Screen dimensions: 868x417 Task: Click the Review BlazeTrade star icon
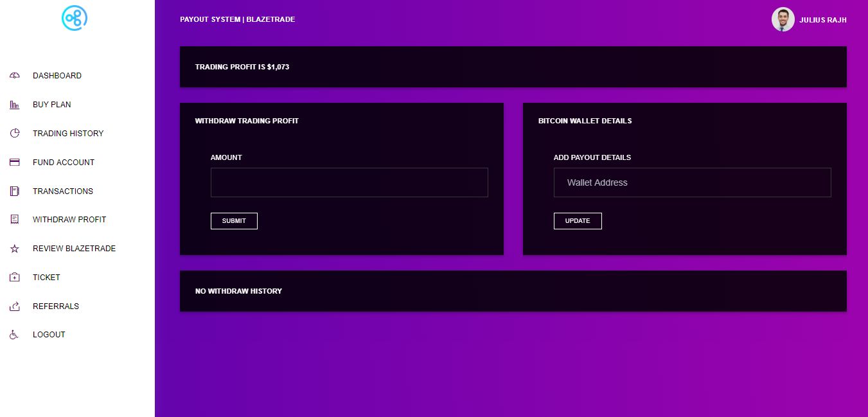[15, 249]
